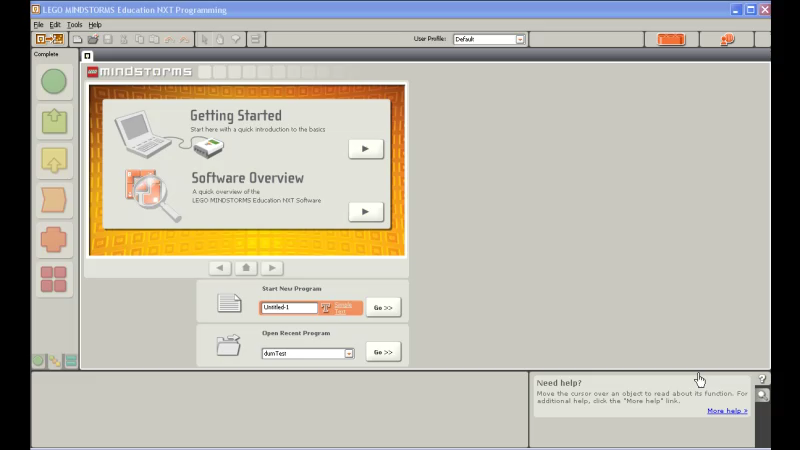Image resolution: width=800 pixels, height=450 pixels.
Task: Click the Untitled-1 program name field
Action: point(289,308)
